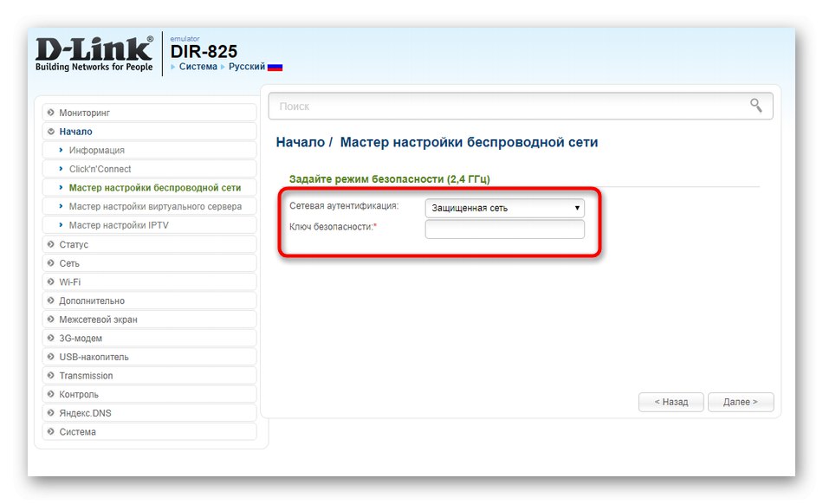Click the Russian flag icon
Image resolution: width=823 pixels, height=504 pixels.
275,68
